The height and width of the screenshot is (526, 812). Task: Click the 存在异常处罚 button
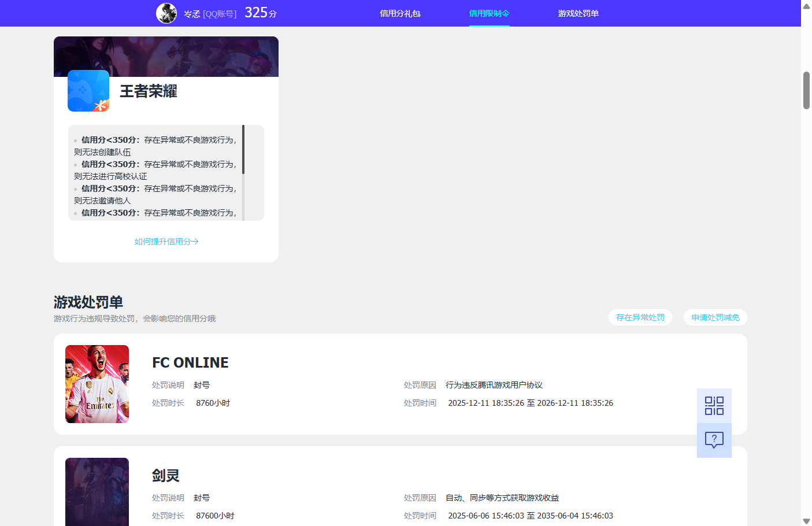[640, 317]
